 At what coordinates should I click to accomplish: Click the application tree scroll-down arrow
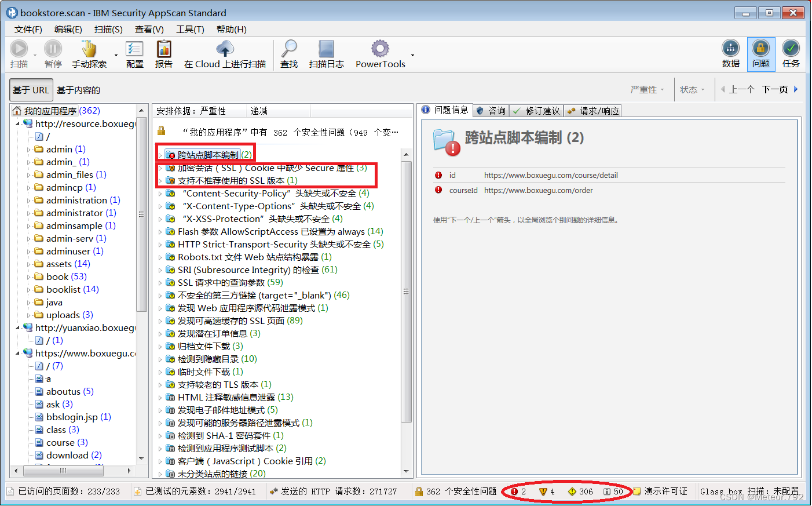[141, 458]
